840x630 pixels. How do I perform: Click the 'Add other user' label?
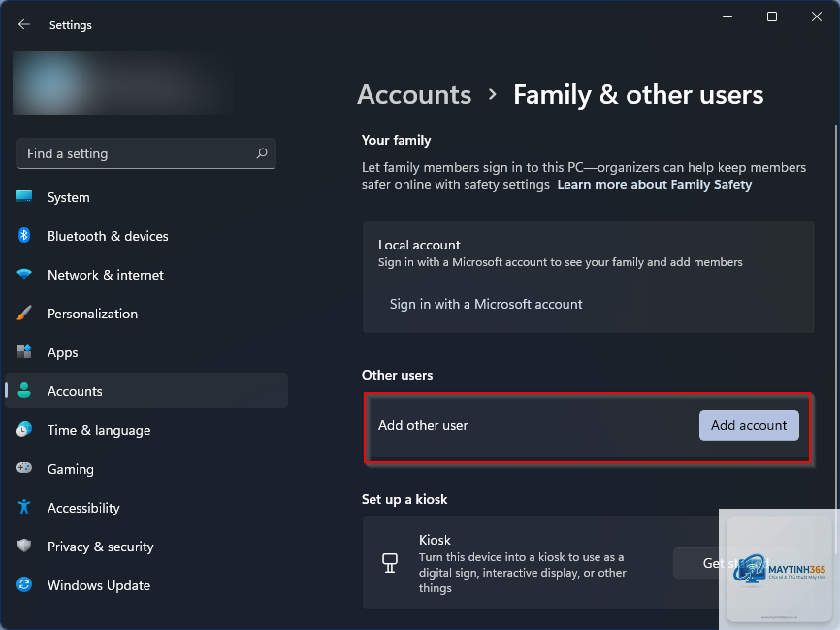[423, 425]
